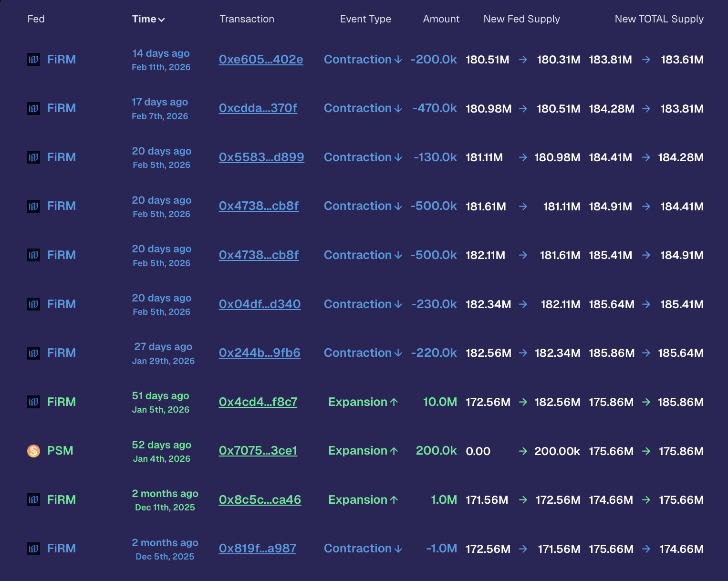This screenshot has height=581, width=728.
Task: Click the Amount column header
Action: (441, 19)
